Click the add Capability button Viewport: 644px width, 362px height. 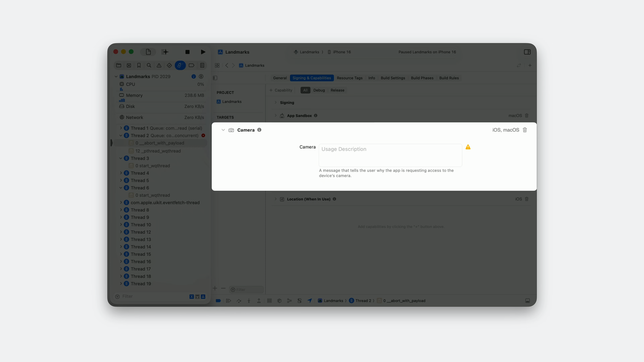point(281,90)
